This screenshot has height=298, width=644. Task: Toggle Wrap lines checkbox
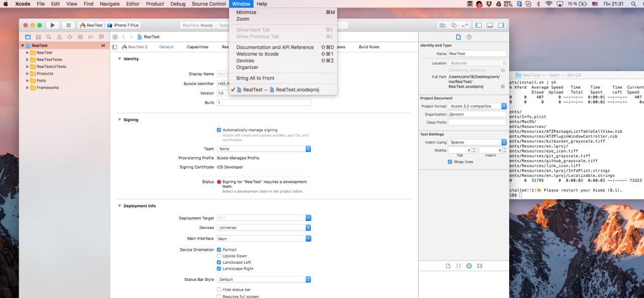point(450,162)
